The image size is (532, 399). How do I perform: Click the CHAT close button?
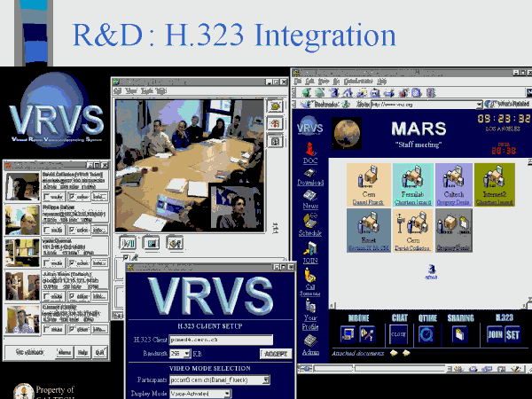coord(399,334)
